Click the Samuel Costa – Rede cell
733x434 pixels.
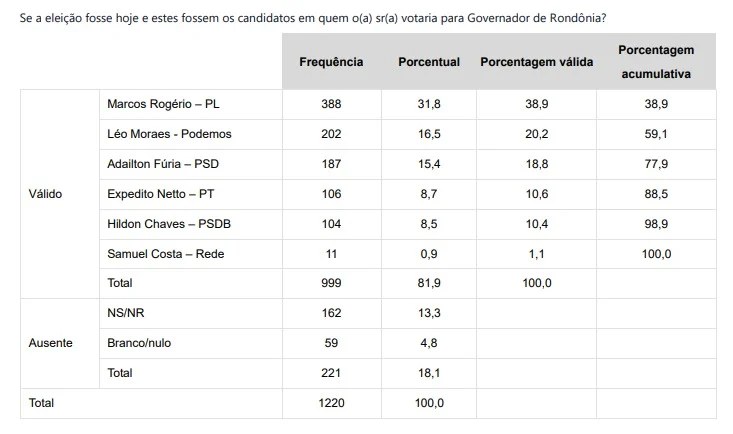tap(165, 254)
